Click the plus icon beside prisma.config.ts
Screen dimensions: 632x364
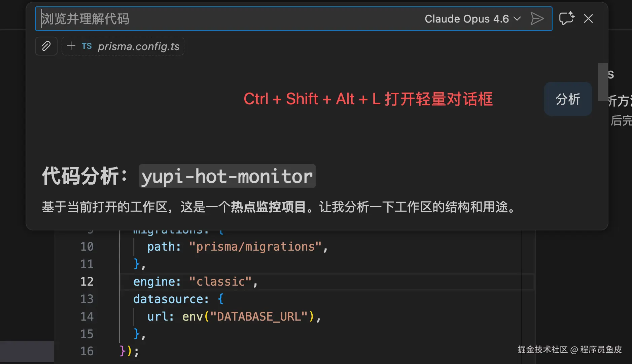tap(71, 46)
